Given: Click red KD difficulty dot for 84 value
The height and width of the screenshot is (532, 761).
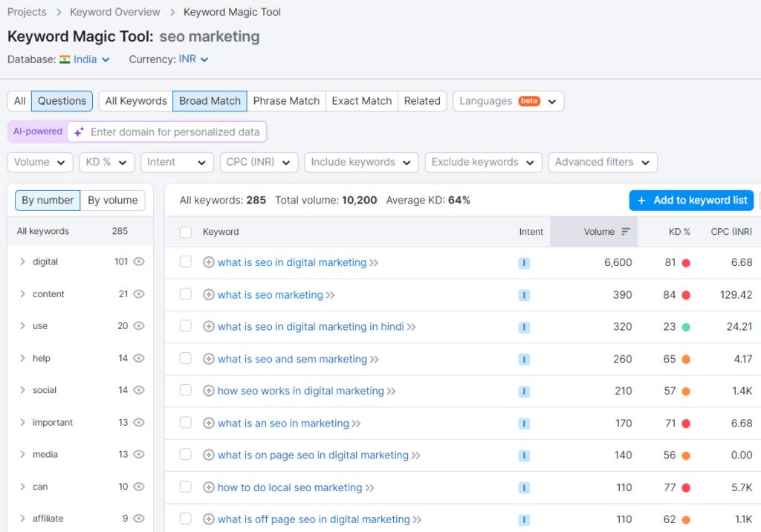Looking at the screenshot, I should pos(686,295).
